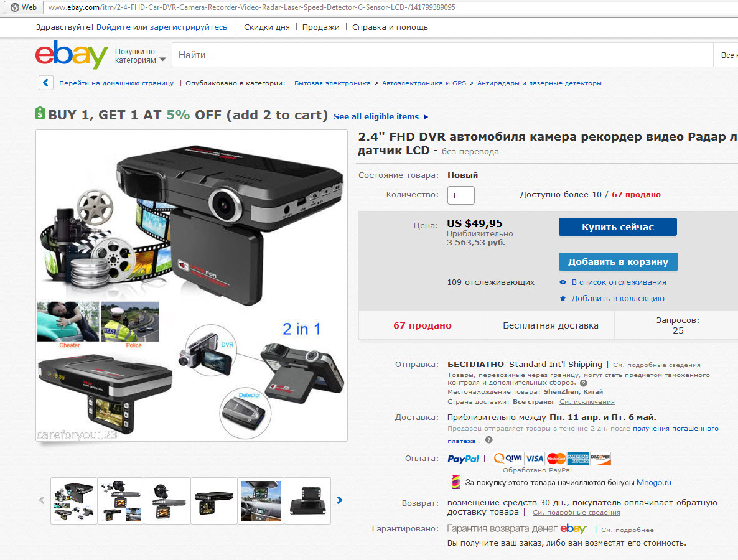Open the Скидки дня menu item
Image resolution: width=738 pixels, height=560 pixels.
click(x=267, y=27)
